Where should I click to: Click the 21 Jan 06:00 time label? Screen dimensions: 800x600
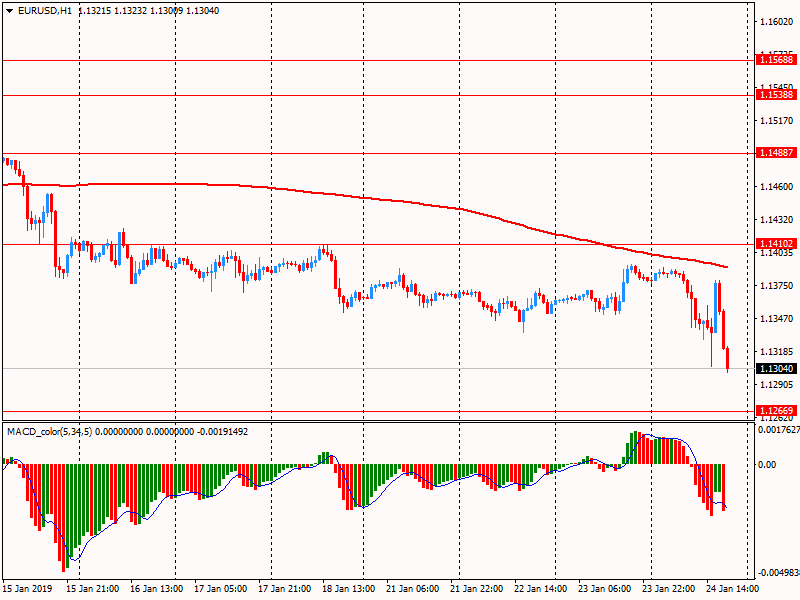click(413, 588)
